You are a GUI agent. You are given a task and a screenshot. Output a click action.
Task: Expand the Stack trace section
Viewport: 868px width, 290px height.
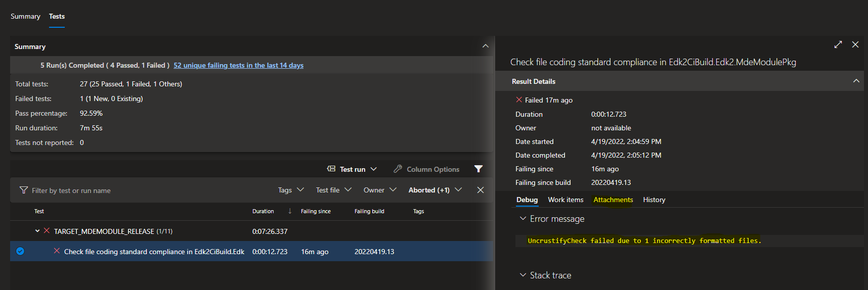coord(523,275)
